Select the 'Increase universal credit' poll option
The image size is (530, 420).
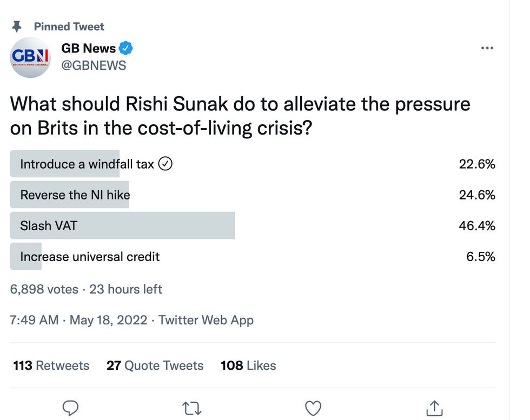click(x=89, y=256)
